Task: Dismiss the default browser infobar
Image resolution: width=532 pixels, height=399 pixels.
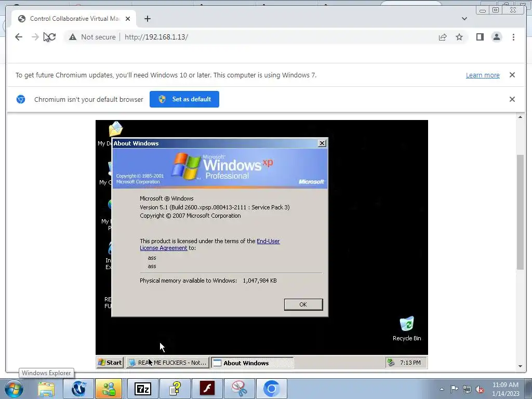Action: pos(512,99)
